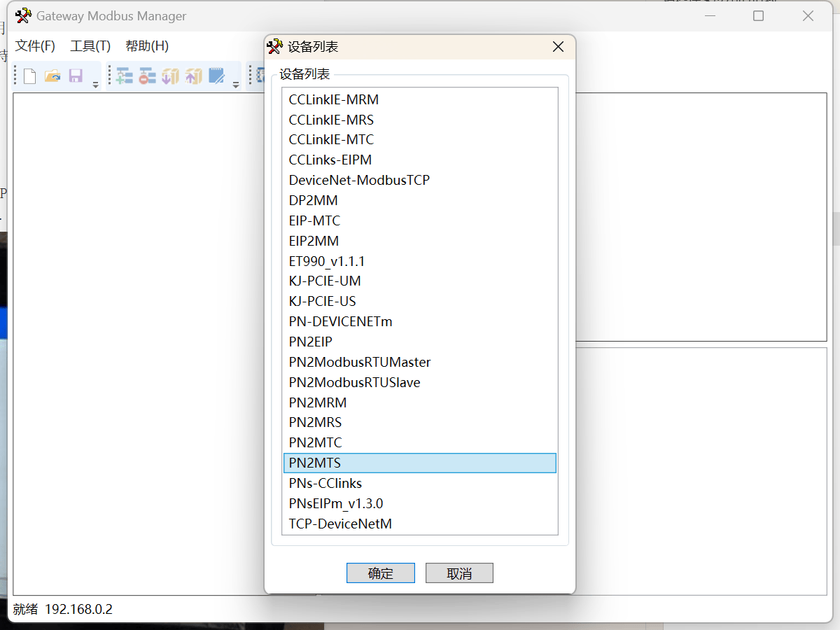This screenshot has height=630, width=840.
Task: Click the add node toolbar icon
Action: [x=125, y=76]
